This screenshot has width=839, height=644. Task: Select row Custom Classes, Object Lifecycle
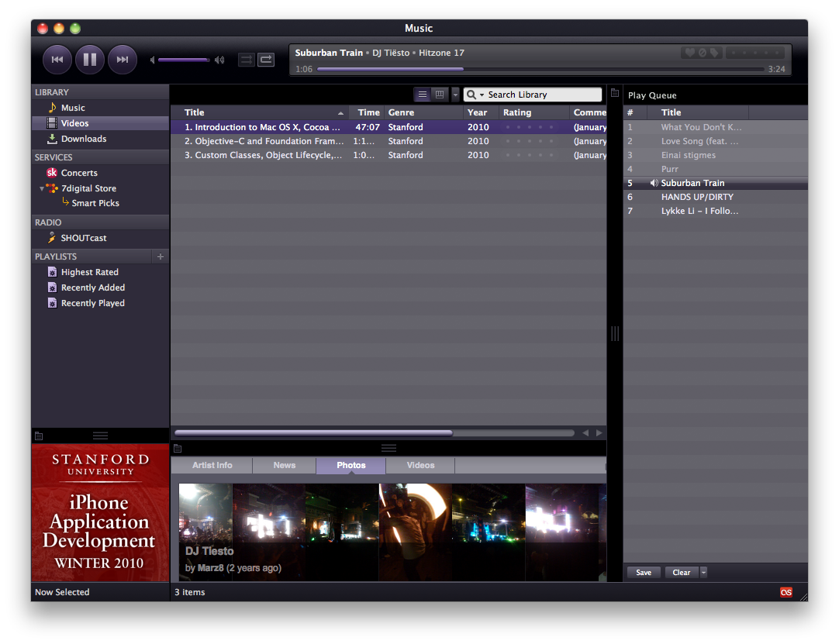388,155
